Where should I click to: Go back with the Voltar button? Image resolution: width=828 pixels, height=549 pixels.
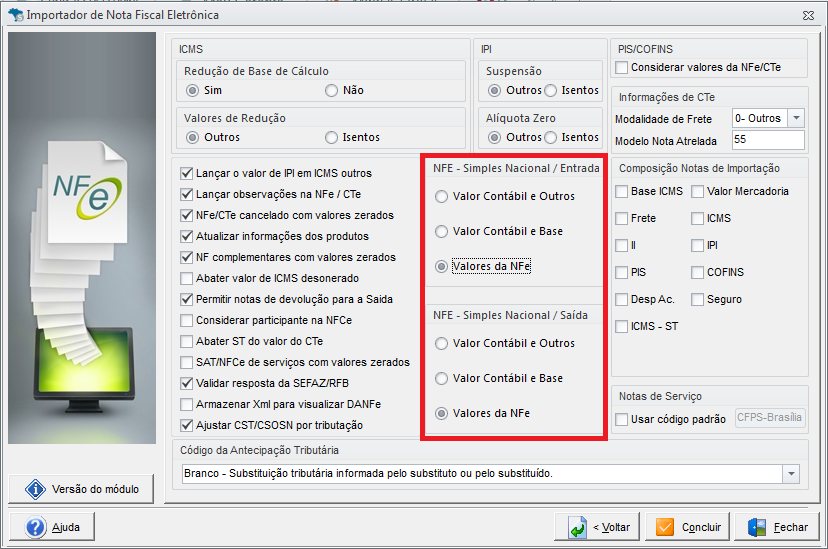pos(598,527)
